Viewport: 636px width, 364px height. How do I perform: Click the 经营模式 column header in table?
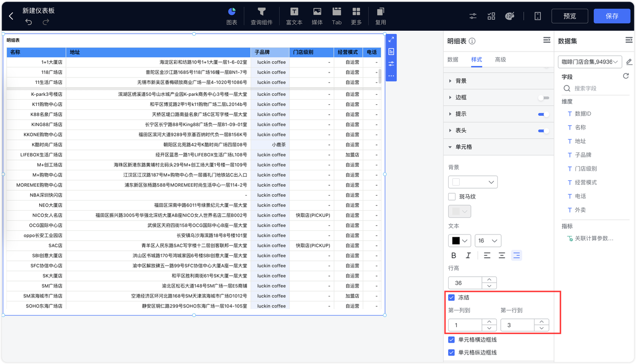coord(348,52)
